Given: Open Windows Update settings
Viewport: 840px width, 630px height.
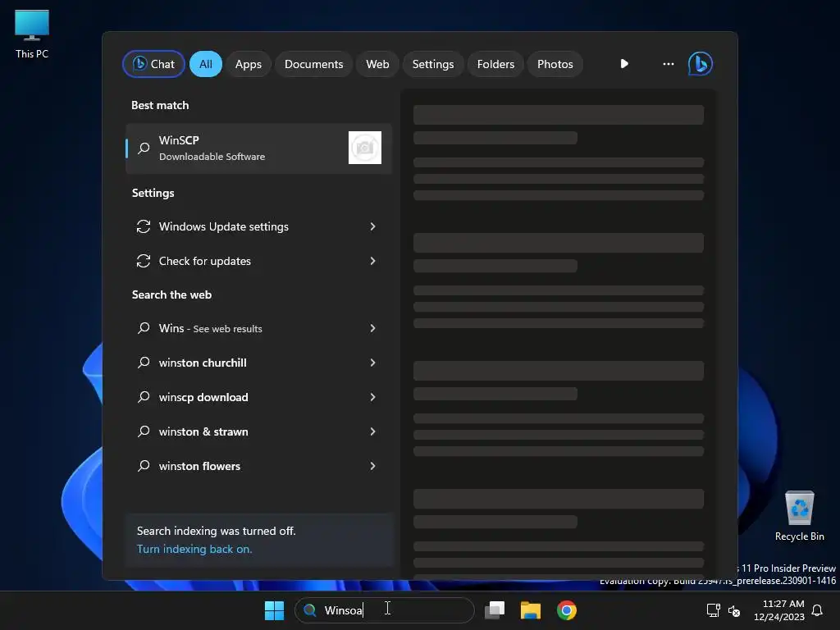Looking at the screenshot, I should pos(258,226).
